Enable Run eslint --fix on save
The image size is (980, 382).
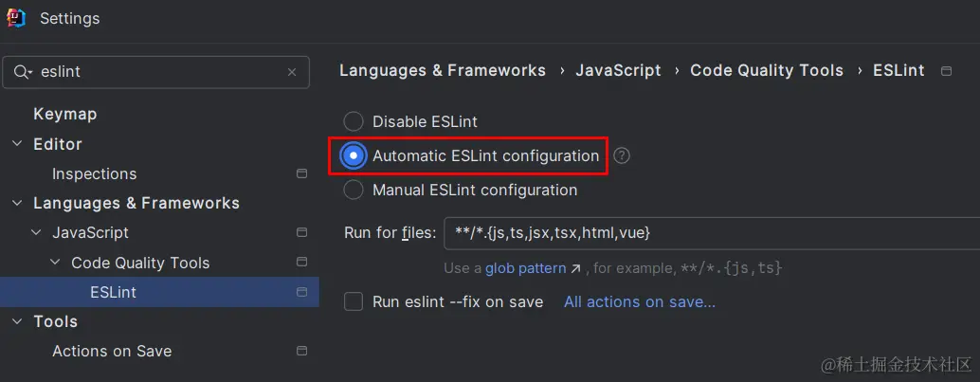[354, 302]
